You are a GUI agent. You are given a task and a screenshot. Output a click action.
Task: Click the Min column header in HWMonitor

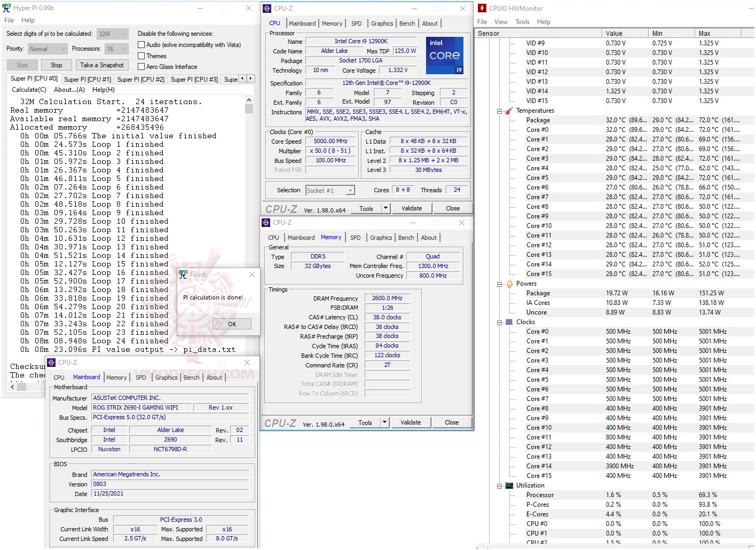pyautogui.click(x=672, y=33)
